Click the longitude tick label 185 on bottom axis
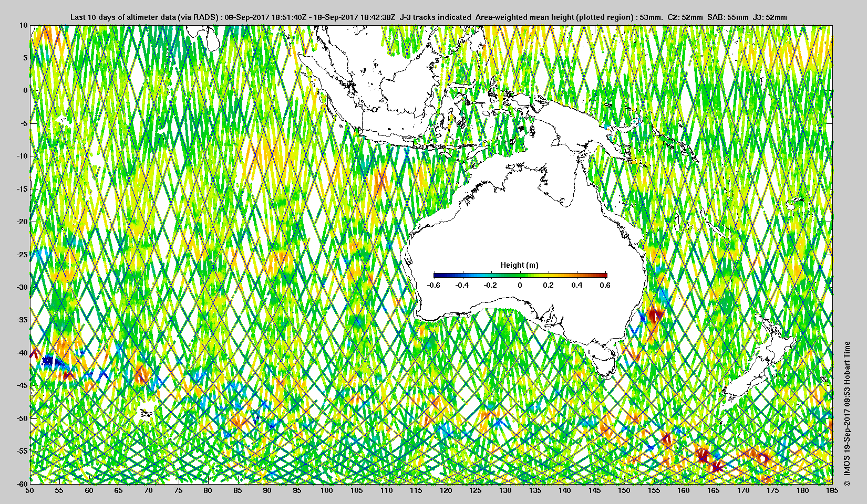The width and height of the screenshot is (867, 504). pos(832,491)
